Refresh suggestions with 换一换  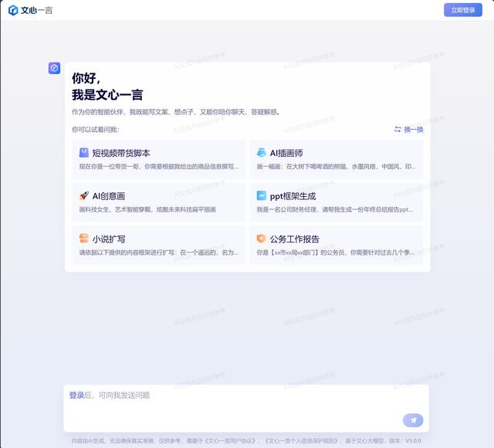409,129
